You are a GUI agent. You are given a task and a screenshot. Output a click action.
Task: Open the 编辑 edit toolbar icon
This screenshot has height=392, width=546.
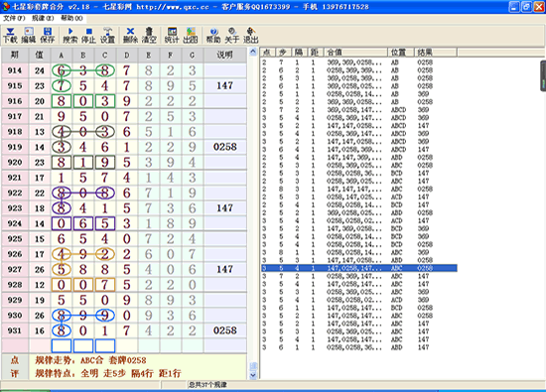tap(29, 36)
